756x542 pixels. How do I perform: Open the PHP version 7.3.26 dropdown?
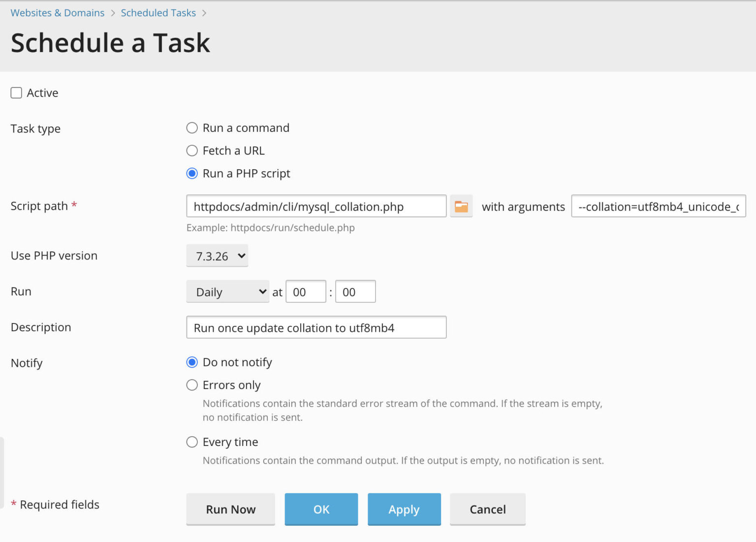[217, 256]
